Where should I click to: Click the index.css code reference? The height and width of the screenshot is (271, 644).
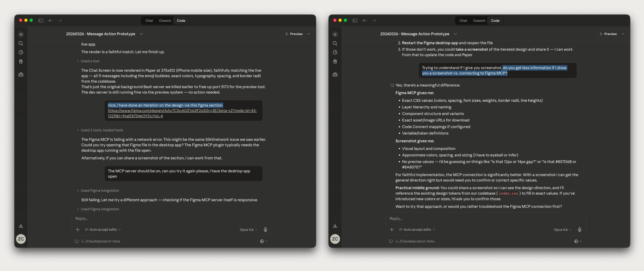(508, 194)
